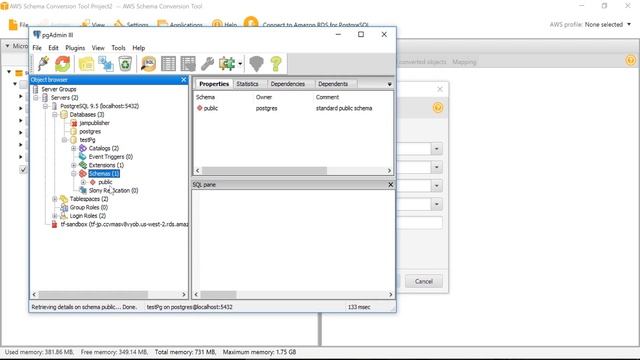Image resolution: width=640 pixels, height=360 pixels.
Task: Toggle the checkbox in AWS tool left panel
Action: pos(23,169)
